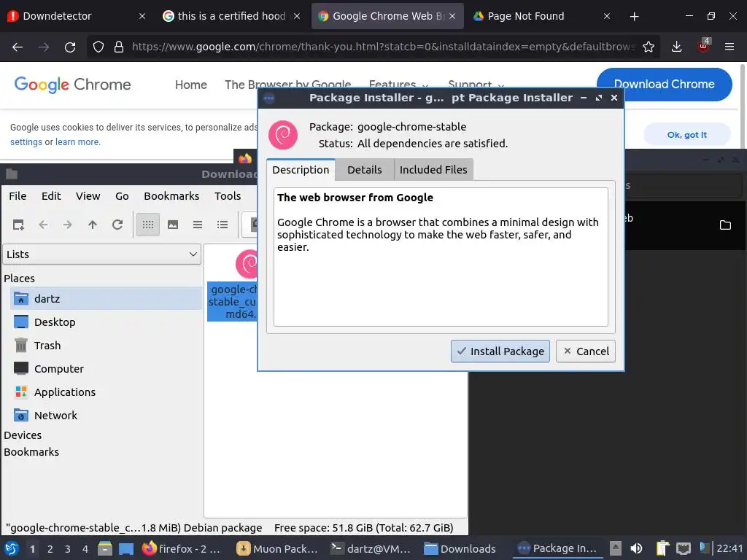
Task: Click the dartz terminal taskbar entry
Action: (x=371, y=549)
